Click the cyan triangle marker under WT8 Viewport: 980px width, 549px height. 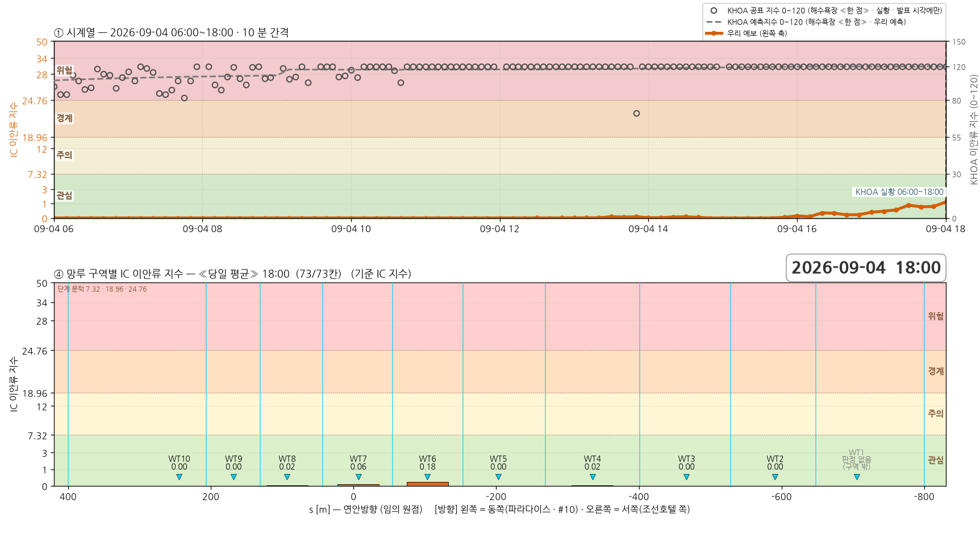coord(287,477)
